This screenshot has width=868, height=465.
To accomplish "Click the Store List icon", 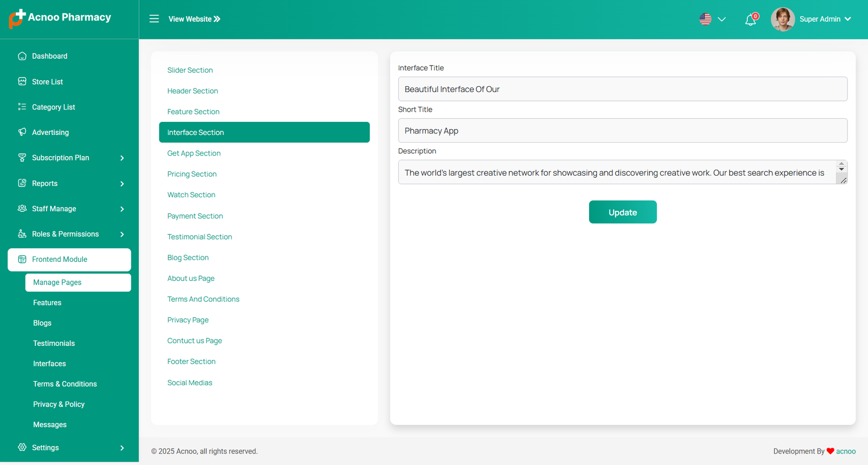I will (22, 82).
